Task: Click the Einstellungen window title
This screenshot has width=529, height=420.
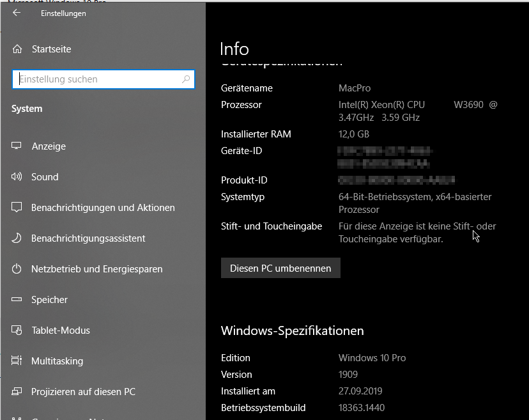Action: (x=63, y=13)
